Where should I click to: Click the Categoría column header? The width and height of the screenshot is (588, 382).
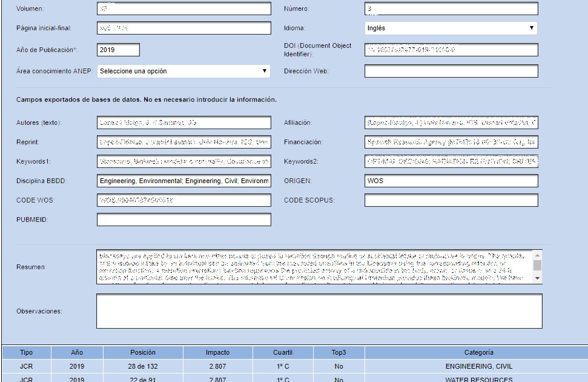pos(478,352)
